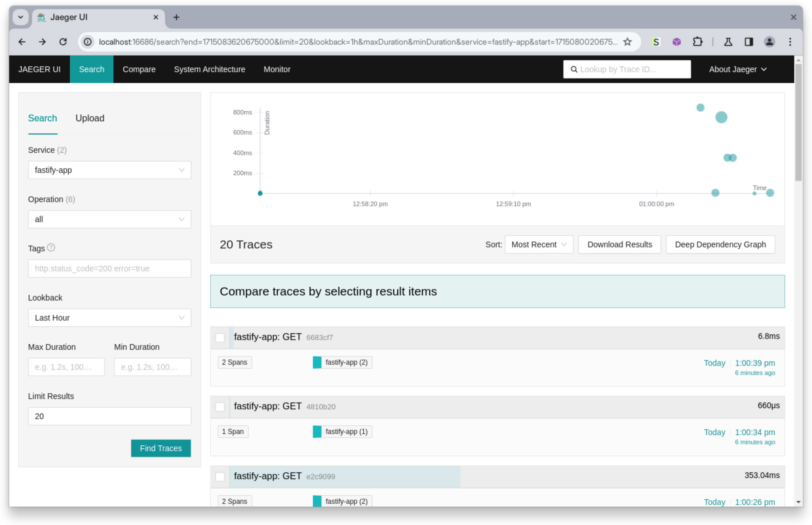The image size is (812, 525).
Task: Open the Deep Dependency Graph
Action: click(x=720, y=244)
